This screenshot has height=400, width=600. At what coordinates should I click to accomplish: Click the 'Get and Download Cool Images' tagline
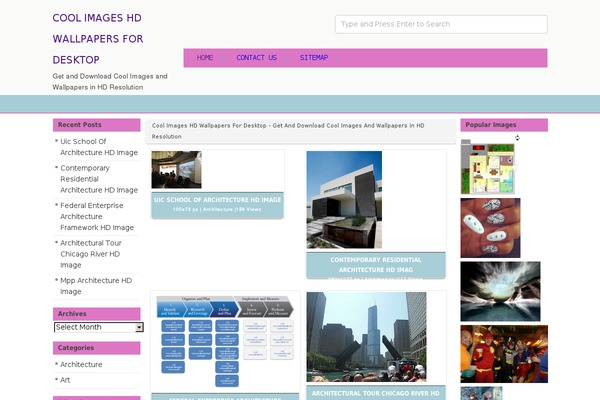click(110, 82)
